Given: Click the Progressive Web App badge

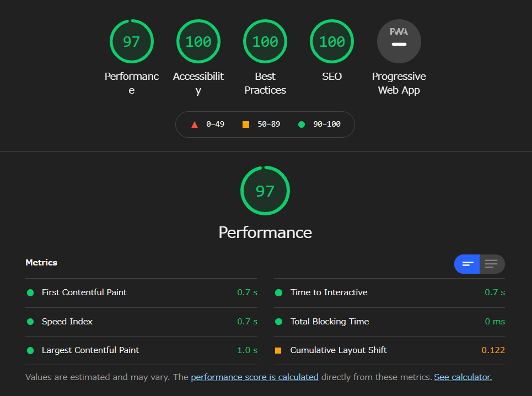Looking at the screenshot, I should 399,41.
